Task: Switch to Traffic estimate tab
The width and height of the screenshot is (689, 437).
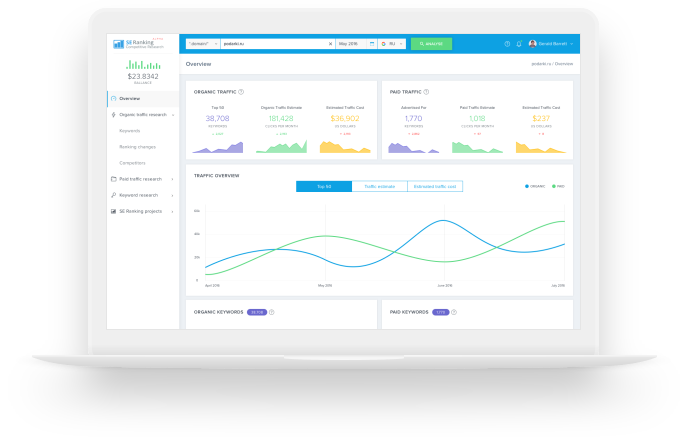Action: tap(380, 187)
